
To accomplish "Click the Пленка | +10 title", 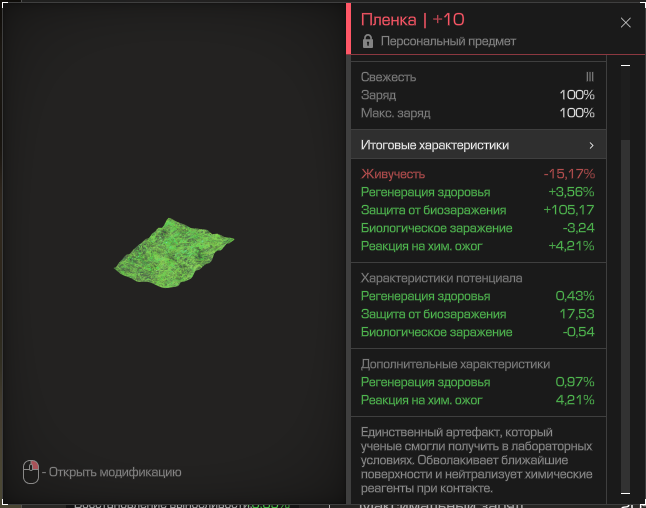I will point(412,19).
